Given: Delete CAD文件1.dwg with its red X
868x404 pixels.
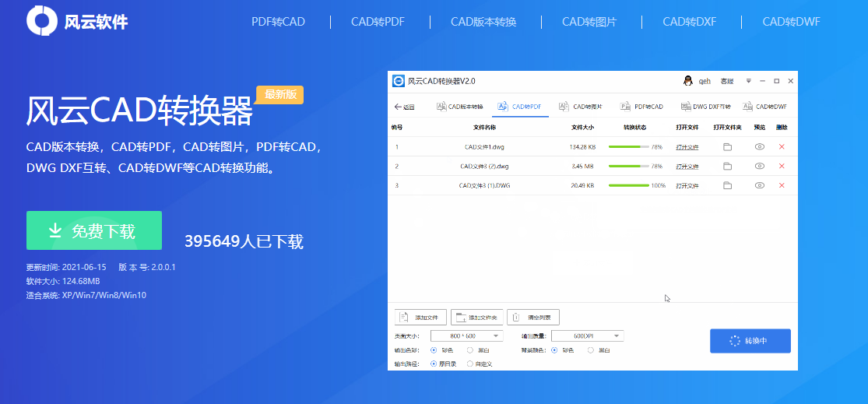Looking at the screenshot, I should click(x=782, y=146).
